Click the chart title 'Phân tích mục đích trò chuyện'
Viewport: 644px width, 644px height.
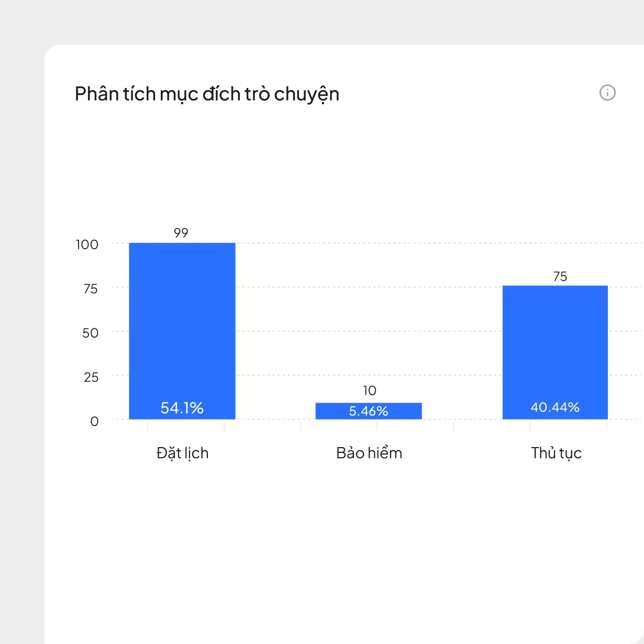click(x=207, y=94)
